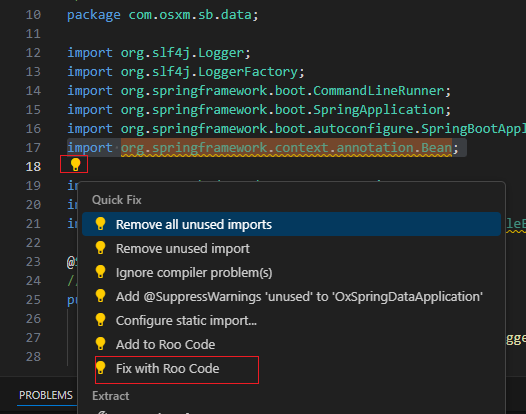Click line number 22 in the gutter
The height and width of the screenshot is (414, 526).
33,243
